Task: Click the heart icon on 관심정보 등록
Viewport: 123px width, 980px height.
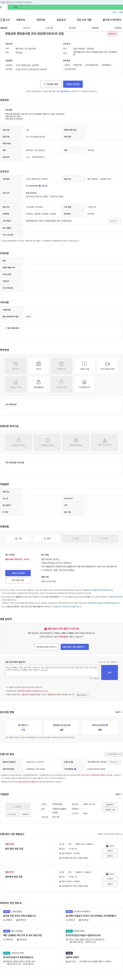Action: click(45, 84)
